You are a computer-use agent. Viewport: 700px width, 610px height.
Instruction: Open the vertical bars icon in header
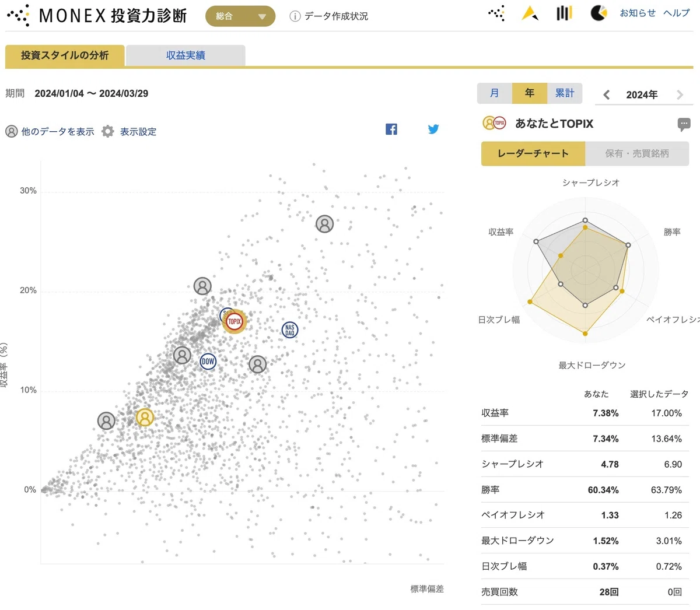(564, 13)
